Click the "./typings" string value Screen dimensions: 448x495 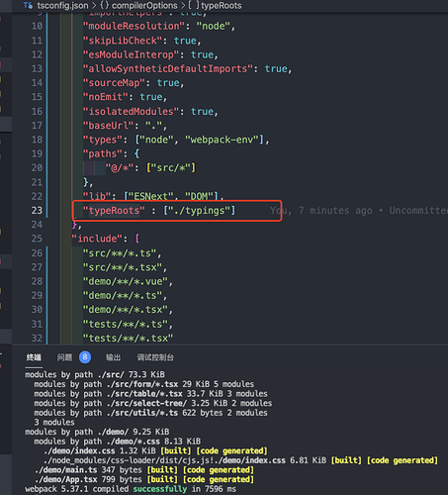(199, 211)
